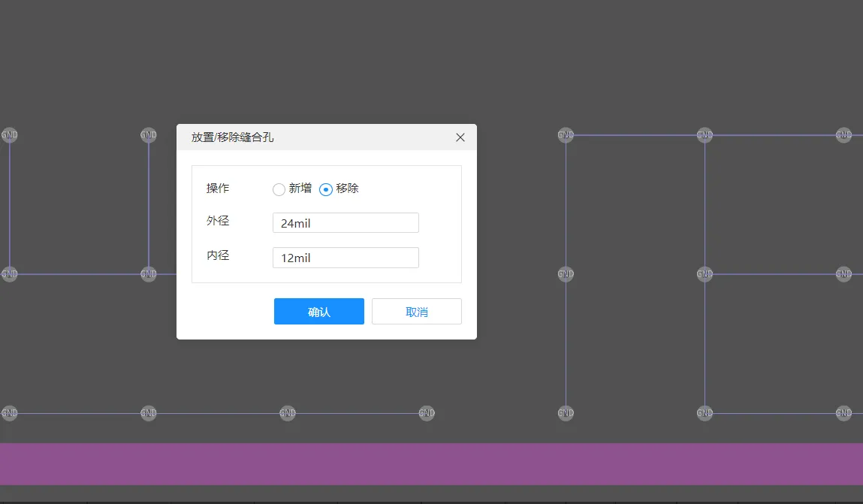Select GND via at center of right grid
This screenshot has width=863, height=504.
(x=705, y=274)
